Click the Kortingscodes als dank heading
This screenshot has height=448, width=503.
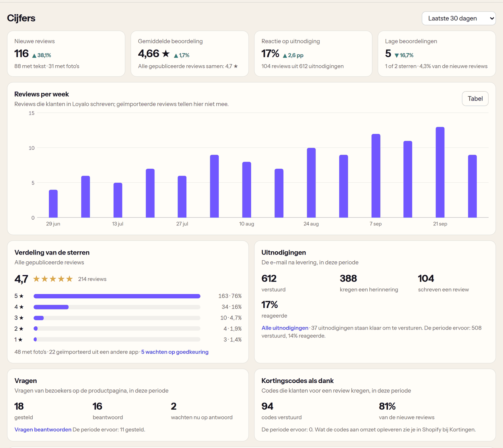pyautogui.click(x=297, y=381)
